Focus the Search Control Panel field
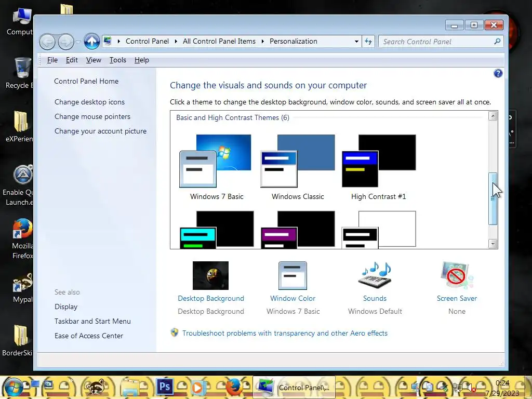Image resolution: width=532 pixels, height=399 pixels. click(x=441, y=42)
